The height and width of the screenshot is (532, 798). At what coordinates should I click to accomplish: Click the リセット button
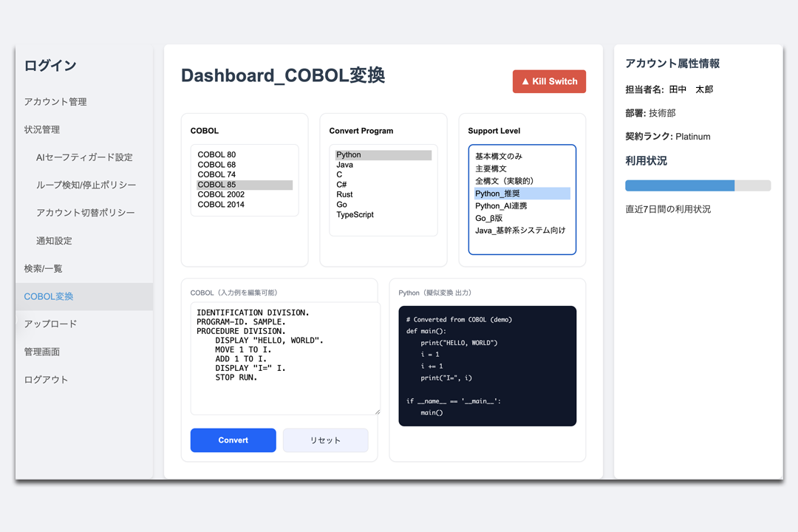(x=326, y=440)
